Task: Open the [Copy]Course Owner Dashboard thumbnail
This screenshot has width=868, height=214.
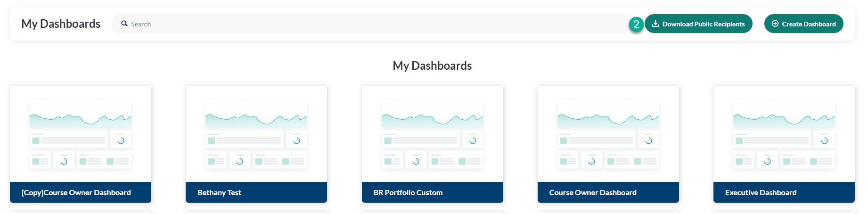Action: tap(81, 134)
